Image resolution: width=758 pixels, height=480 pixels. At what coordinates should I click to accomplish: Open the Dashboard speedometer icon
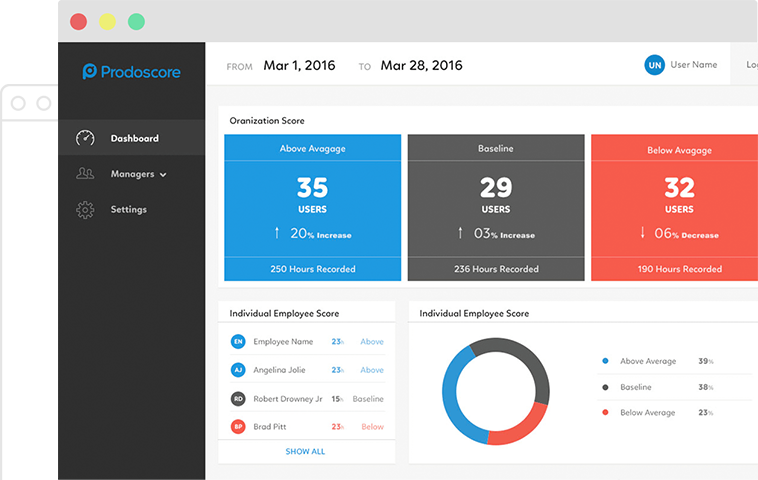point(85,138)
